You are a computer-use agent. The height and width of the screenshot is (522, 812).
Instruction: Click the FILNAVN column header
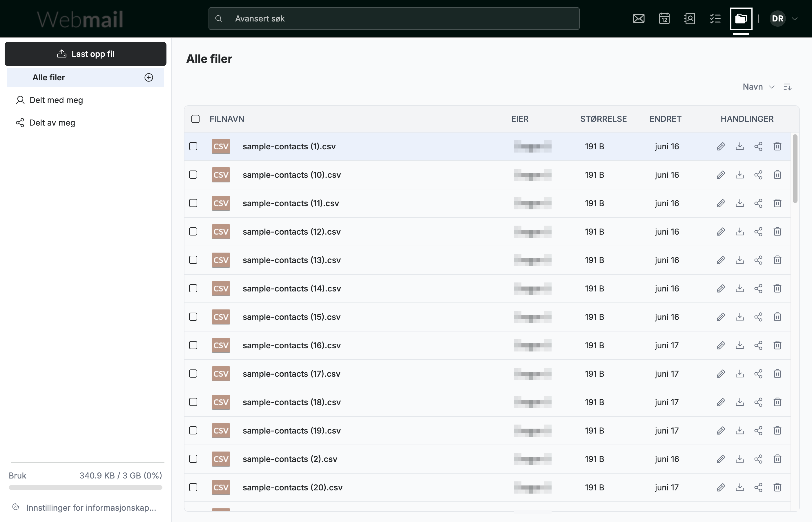click(x=227, y=119)
